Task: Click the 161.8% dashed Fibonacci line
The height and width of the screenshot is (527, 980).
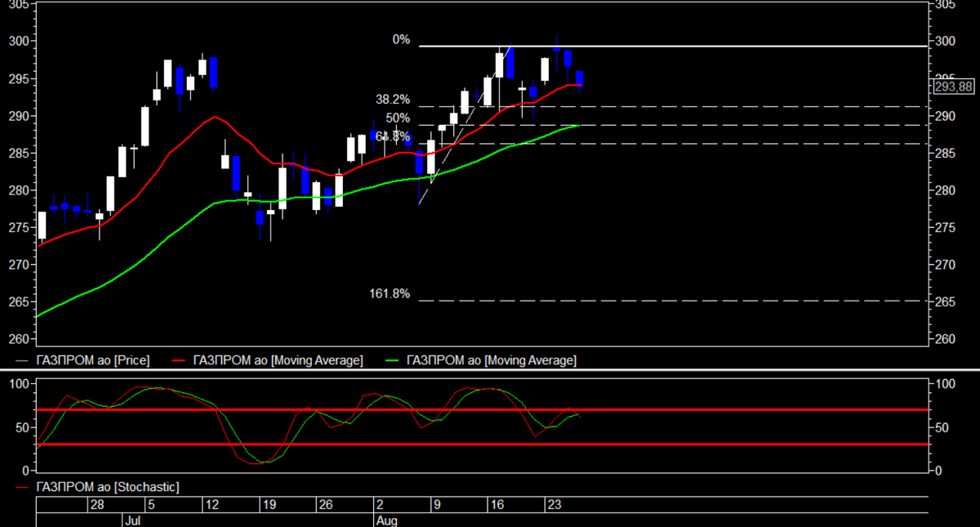Action: 674,301
